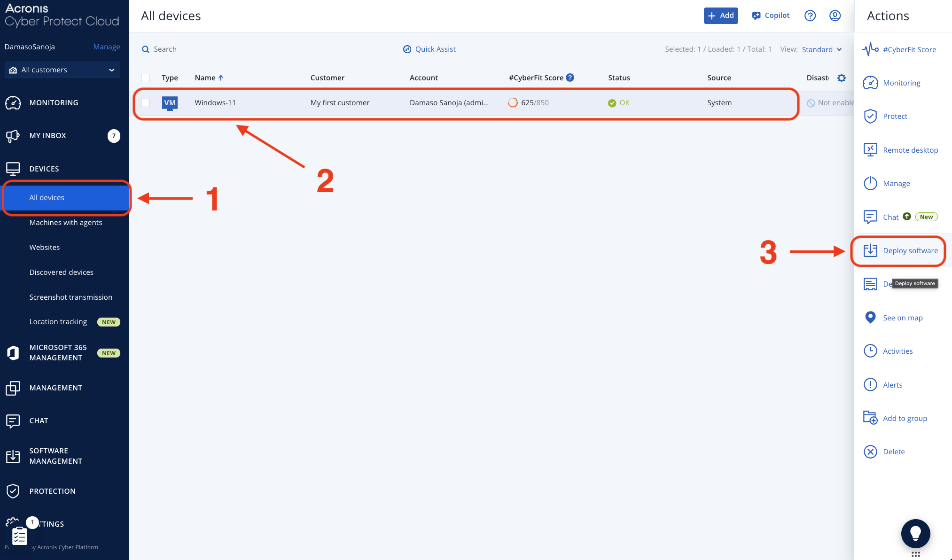Click the Remote desktop action icon
952x560 pixels.
[870, 150]
